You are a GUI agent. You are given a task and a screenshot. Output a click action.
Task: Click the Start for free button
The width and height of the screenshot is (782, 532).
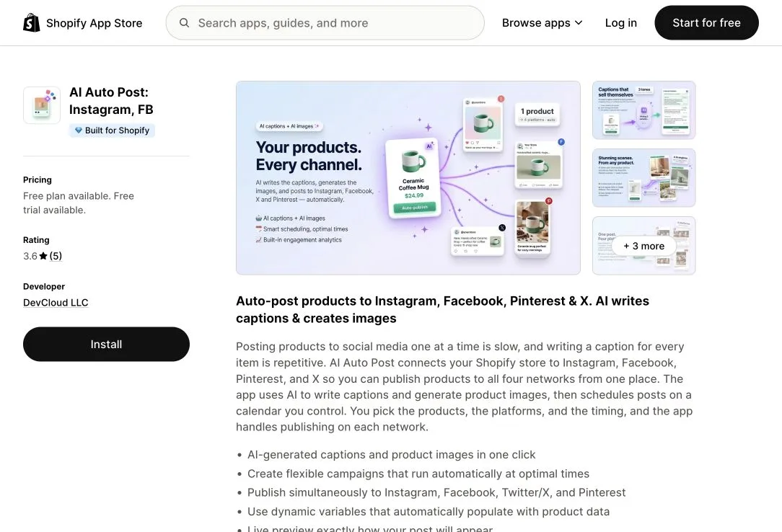706,23
